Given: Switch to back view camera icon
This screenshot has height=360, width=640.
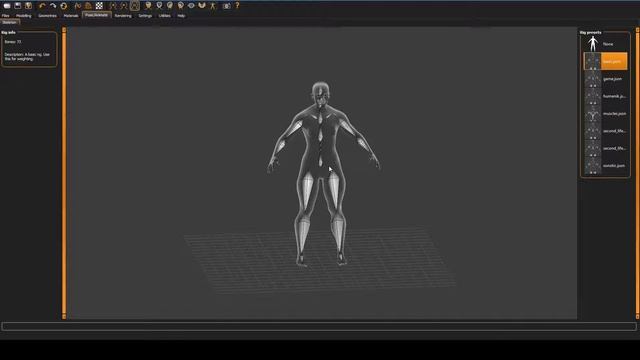Looking at the screenshot, I should [159, 6].
